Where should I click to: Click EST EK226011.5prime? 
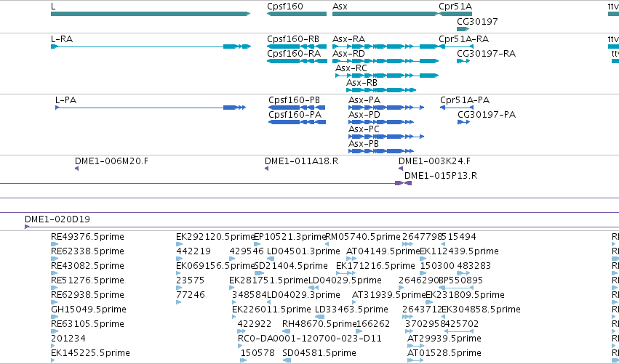[x=234, y=317]
